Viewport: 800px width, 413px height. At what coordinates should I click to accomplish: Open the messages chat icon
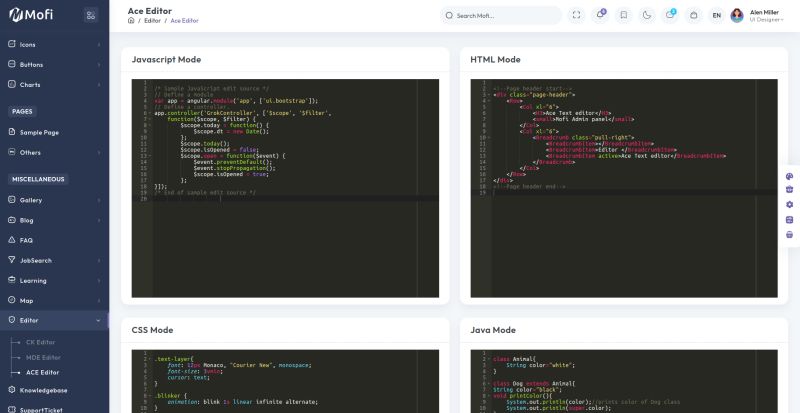tap(670, 15)
